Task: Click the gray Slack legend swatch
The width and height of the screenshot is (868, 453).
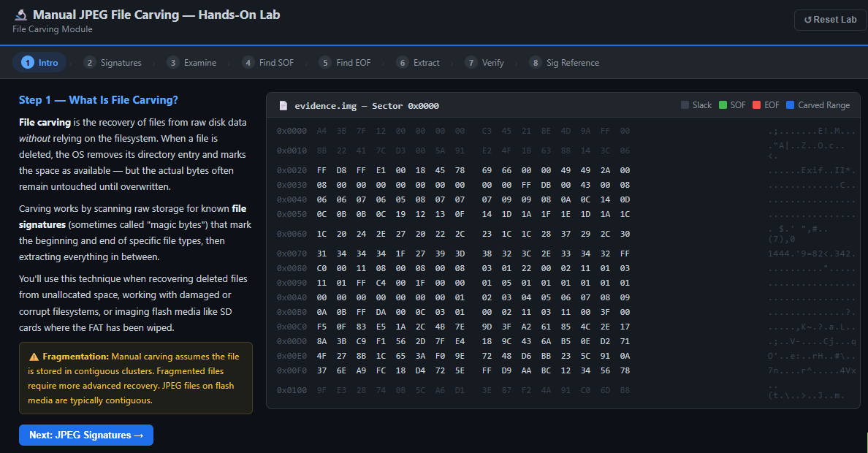Action: click(x=685, y=105)
